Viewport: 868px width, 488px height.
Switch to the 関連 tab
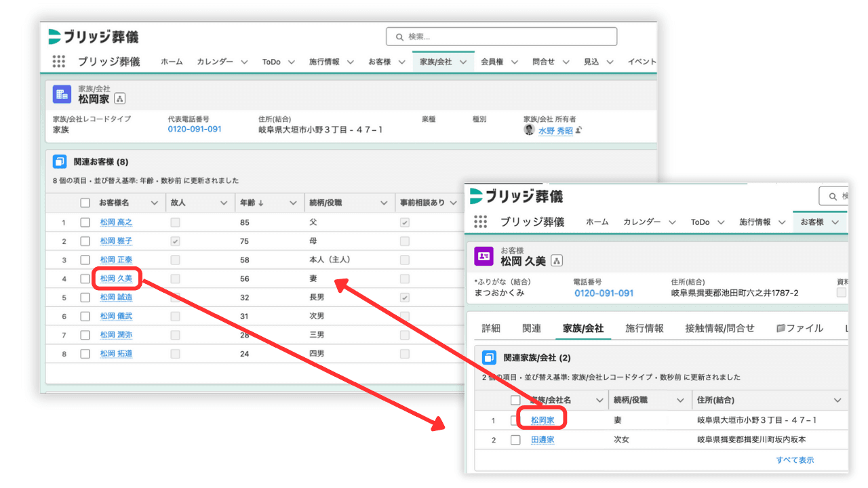[532, 328]
